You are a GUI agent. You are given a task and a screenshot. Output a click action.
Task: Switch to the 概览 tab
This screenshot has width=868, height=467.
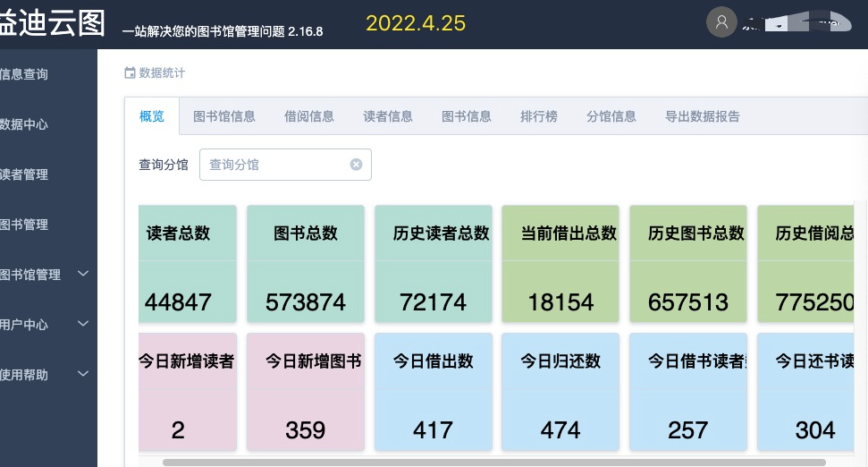152,116
